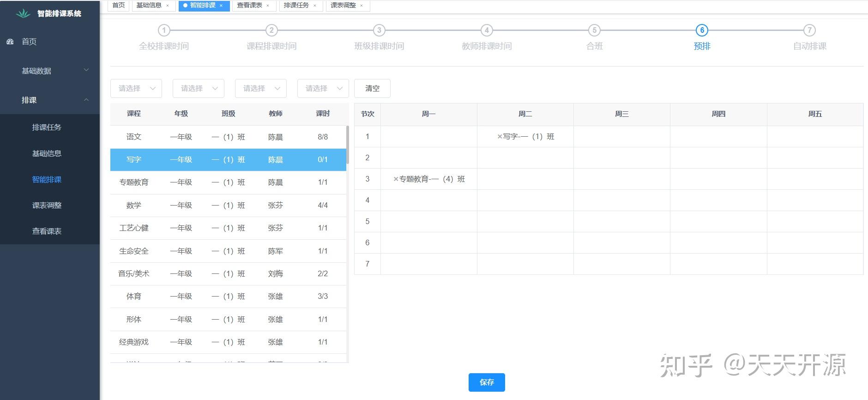Screen dimensions: 868x400
Task: Open 课表调整 in sidebar
Action: click(x=50, y=205)
